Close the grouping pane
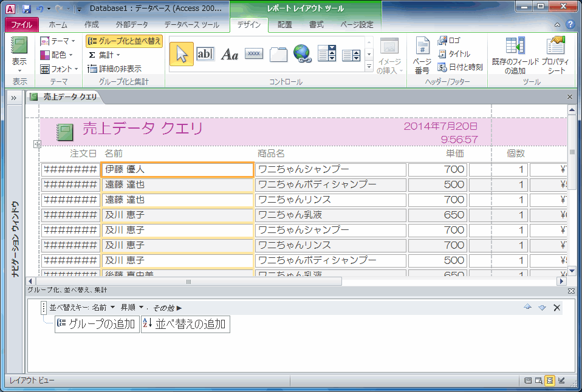 pyautogui.click(x=571, y=291)
